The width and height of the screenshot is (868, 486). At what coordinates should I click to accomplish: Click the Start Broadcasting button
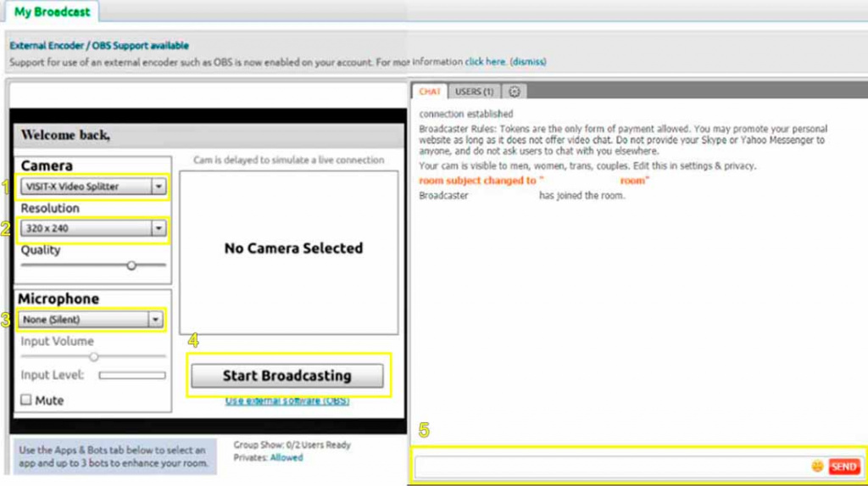[287, 376]
